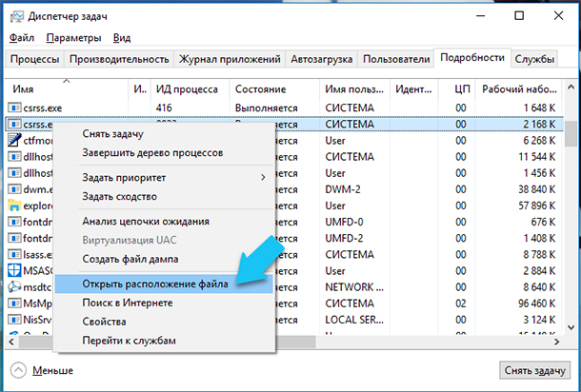
Task: Click the explorer process folder icon
Action: click(14, 206)
